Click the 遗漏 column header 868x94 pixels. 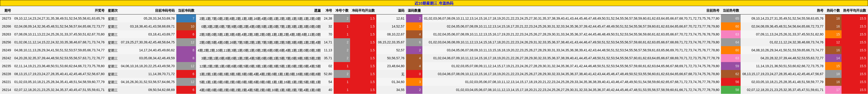[x=317, y=11]
